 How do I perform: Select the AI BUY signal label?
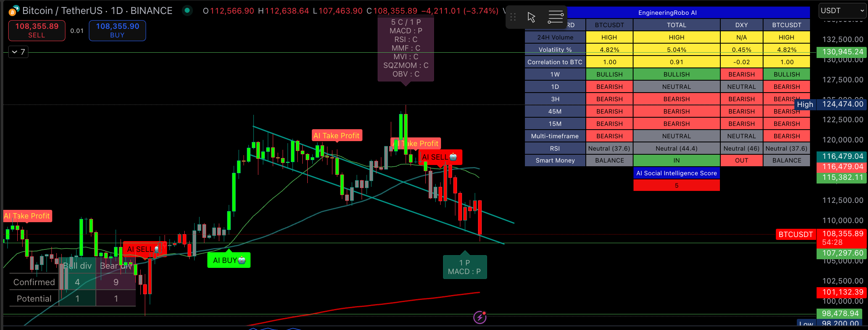(x=229, y=260)
